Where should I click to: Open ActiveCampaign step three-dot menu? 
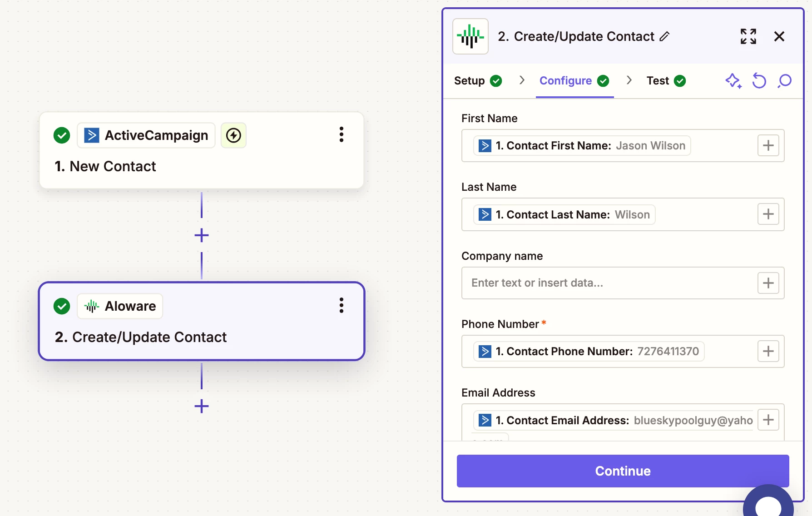[342, 134]
